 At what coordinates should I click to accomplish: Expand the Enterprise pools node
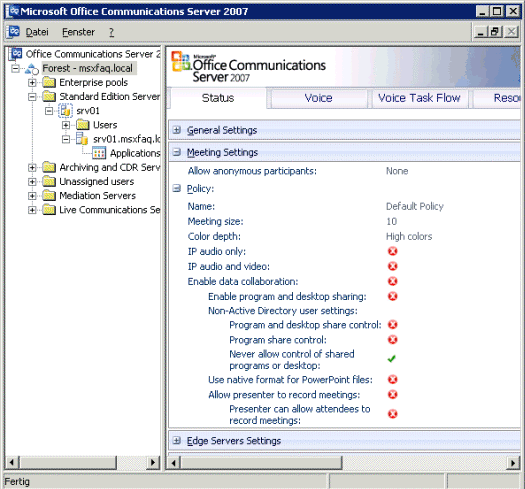pos(32,82)
